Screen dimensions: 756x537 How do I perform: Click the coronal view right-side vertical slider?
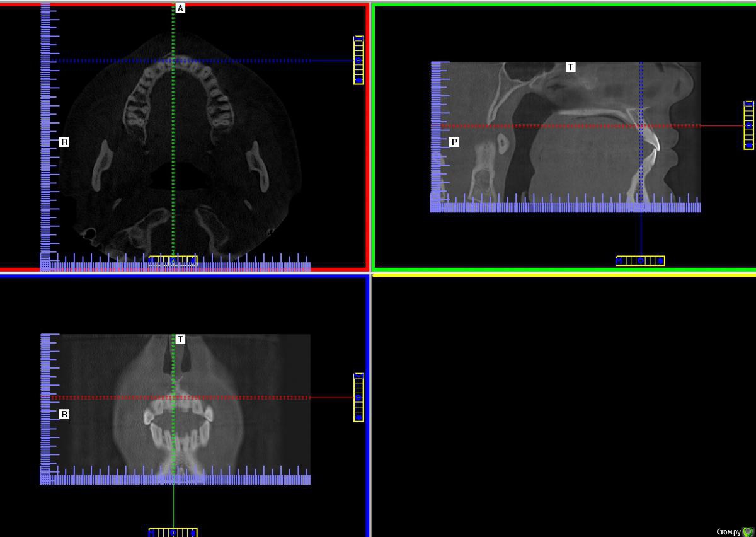[358, 398]
